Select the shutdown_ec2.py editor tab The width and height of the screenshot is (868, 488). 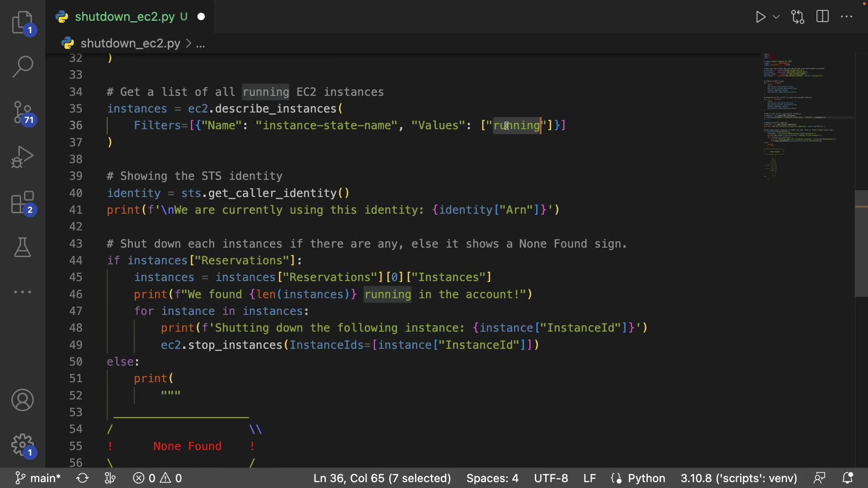[125, 17]
